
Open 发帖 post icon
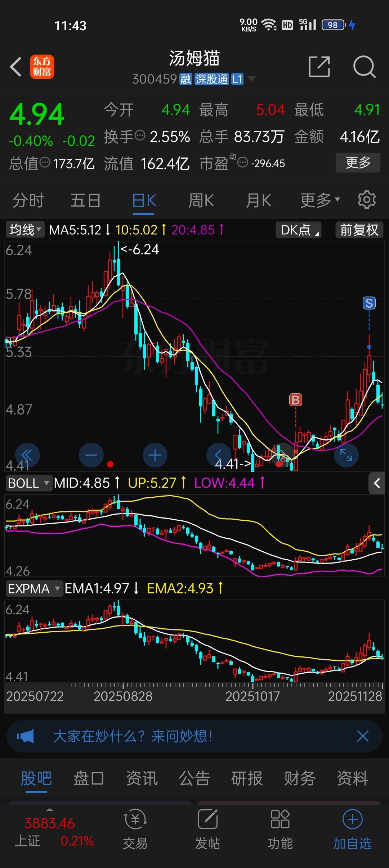208,829
